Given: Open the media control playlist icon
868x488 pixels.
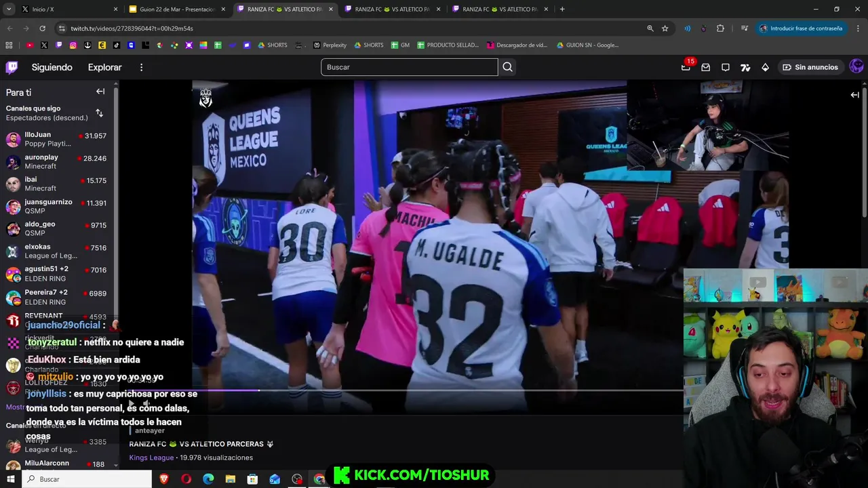Looking at the screenshot, I should click(x=745, y=28).
